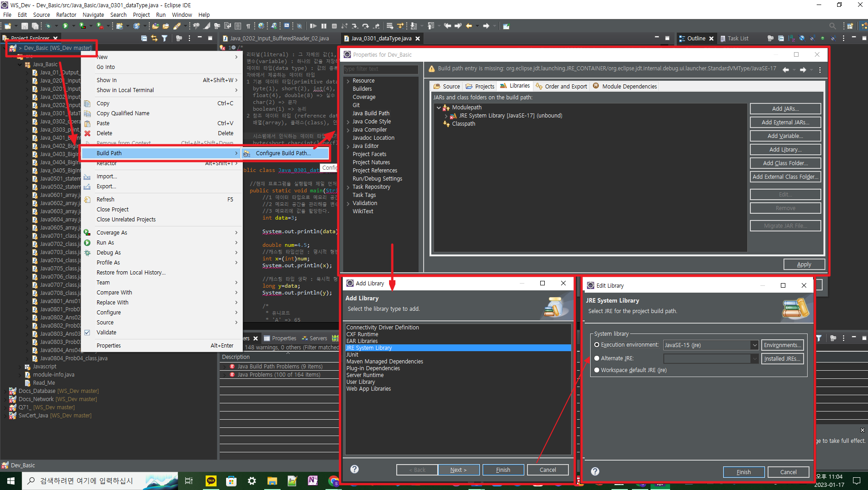The image size is (868, 490).
Task: Click the Run green play toolbar icon
Action: pyautogui.click(x=65, y=26)
